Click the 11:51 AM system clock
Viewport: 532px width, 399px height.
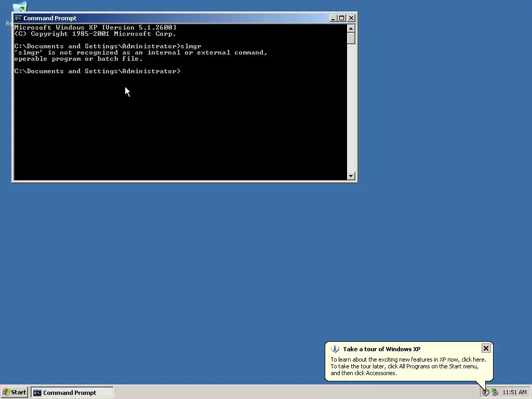click(x=514, y=393)
